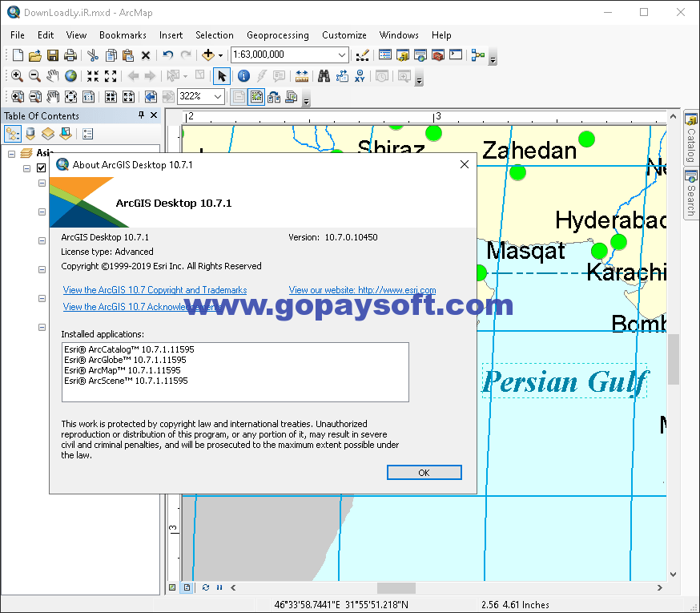Save the map document
Image resolution: width=700 pixels, height=613 pixels.
click(x=53, y=55)
